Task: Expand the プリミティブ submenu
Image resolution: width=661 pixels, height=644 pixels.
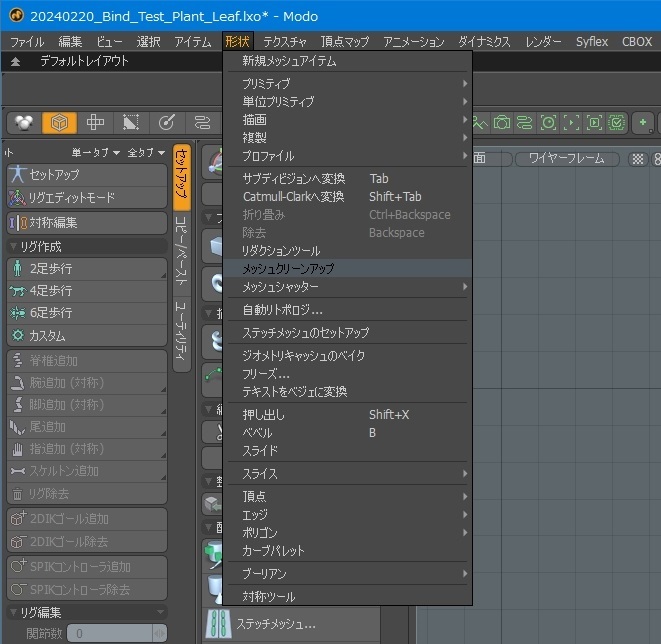Action: tap(347, 83)
